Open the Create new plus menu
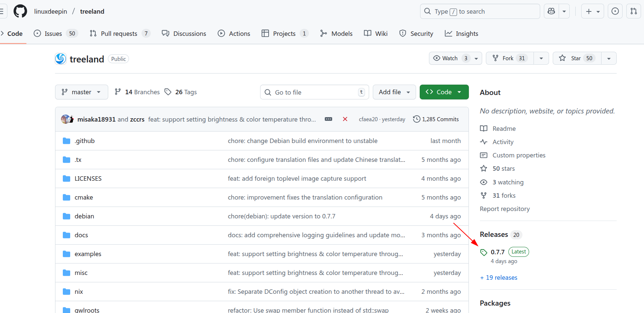 click(x=592, y=11)
